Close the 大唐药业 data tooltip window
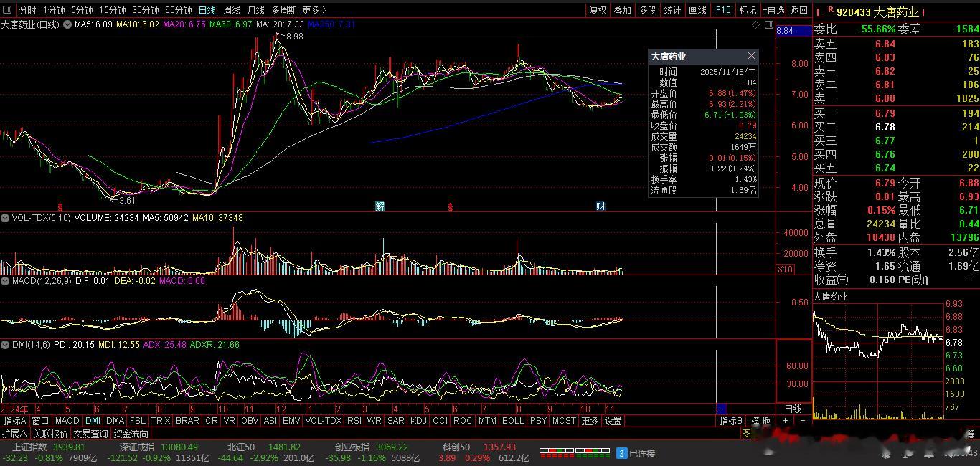Viewport: 980px width, 466px height. pyautogui.click(x=751, y=56)
